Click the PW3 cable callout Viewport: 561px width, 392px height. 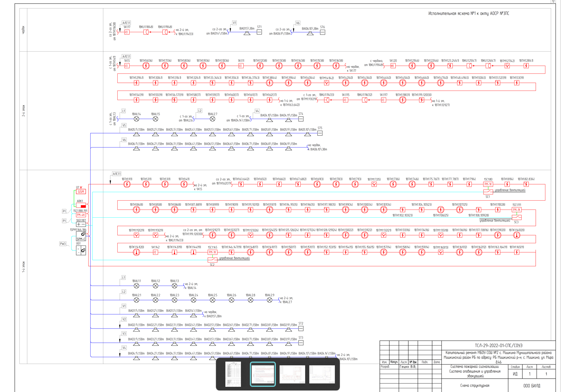coord(63,244)
